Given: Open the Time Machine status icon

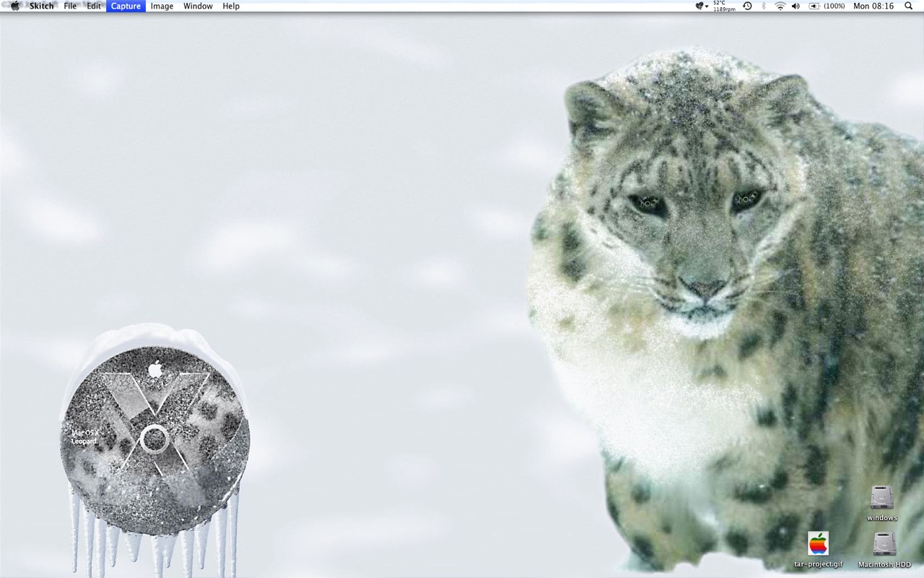Looking at the screenshot, I should (x=747, y=6).
